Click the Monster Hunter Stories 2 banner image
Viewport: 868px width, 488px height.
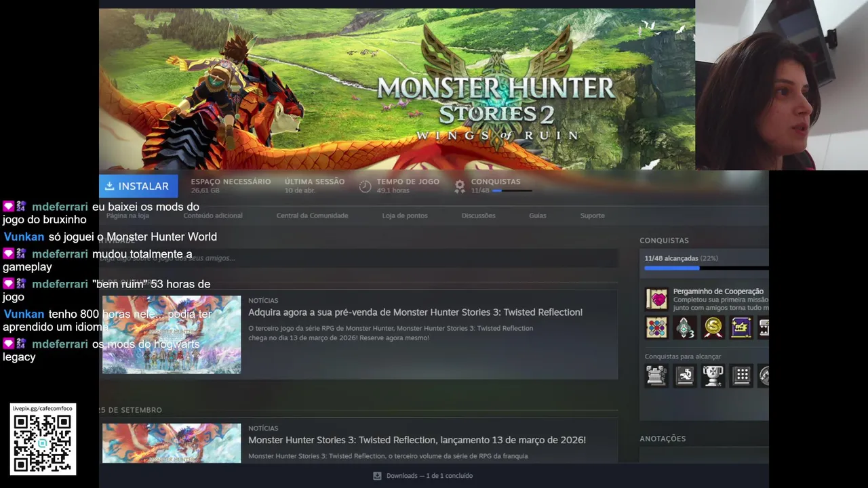(x=397, y=89)
